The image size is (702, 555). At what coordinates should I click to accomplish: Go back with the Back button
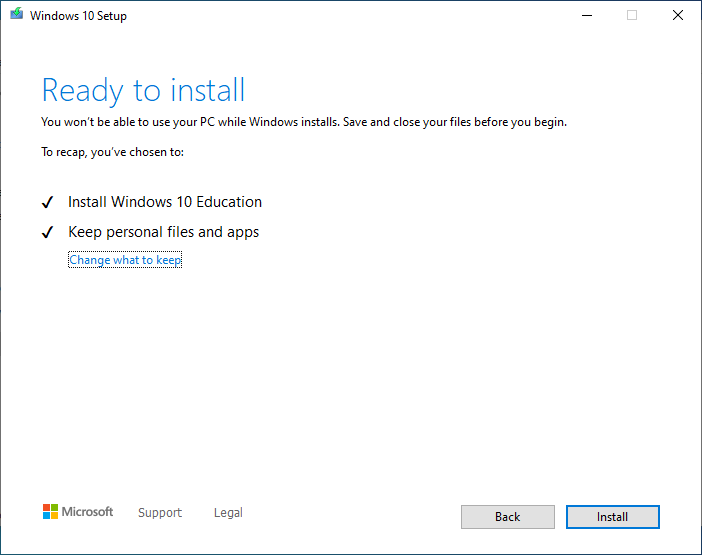pos(508,517)
